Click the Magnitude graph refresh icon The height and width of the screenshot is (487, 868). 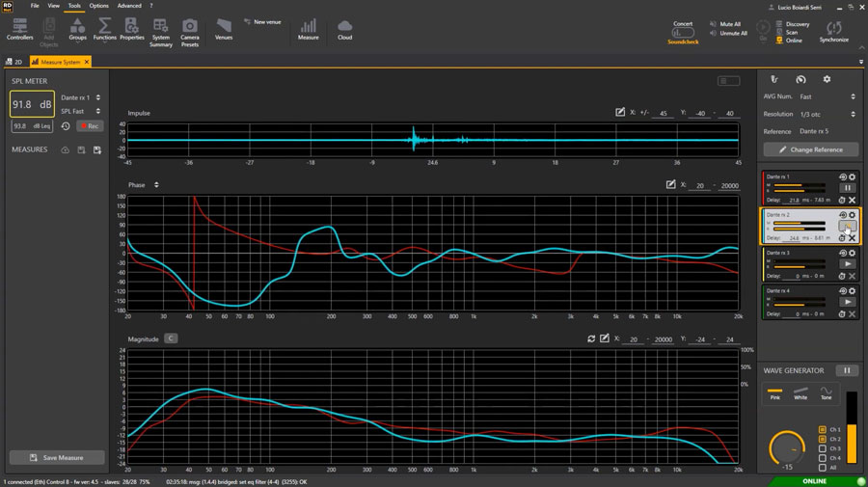coord(591,338)
